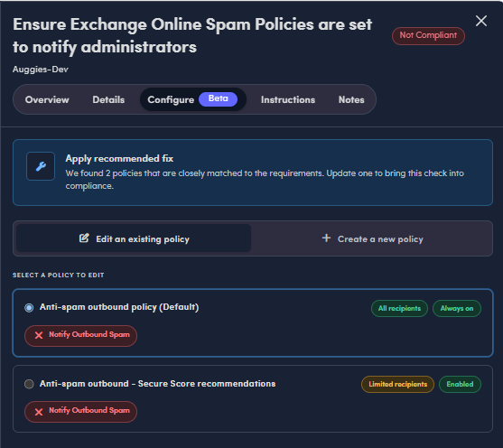Click the wrench icon for recommended fix
The width and height of the screenshot is (503, 448).
41,166
